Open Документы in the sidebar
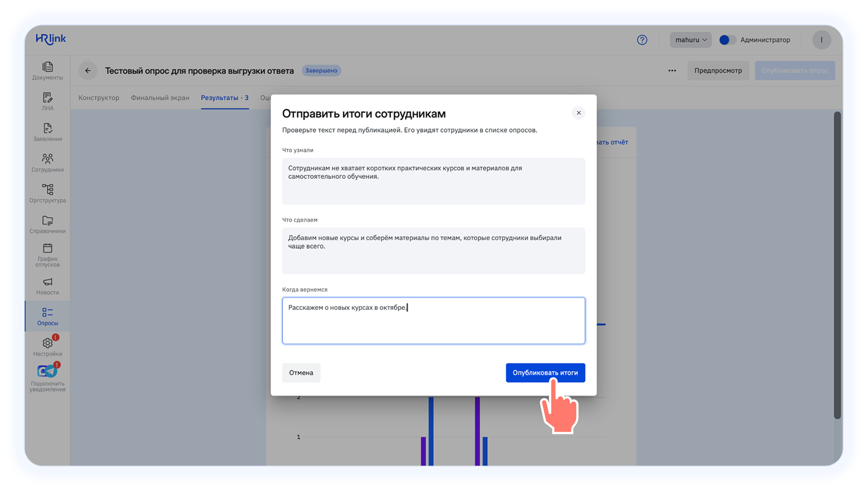Viewport: 868px width, 491px height. (x=47, y=71)
